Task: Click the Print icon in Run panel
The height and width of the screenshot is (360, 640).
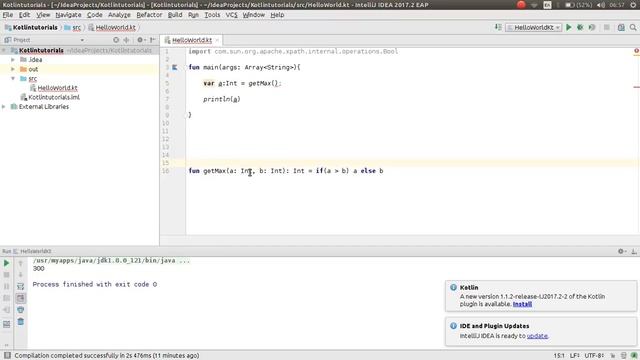Action: click(20, 310)
